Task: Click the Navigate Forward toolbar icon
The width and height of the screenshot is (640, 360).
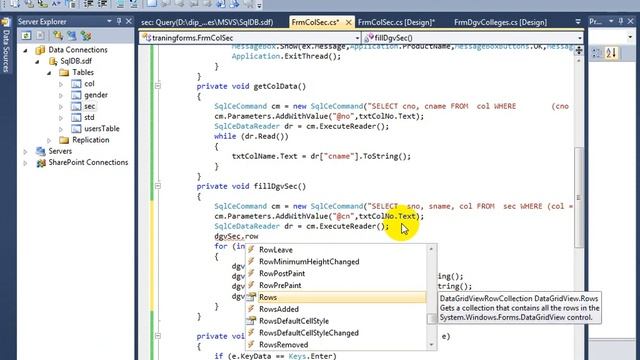Action: pos(235,4)
